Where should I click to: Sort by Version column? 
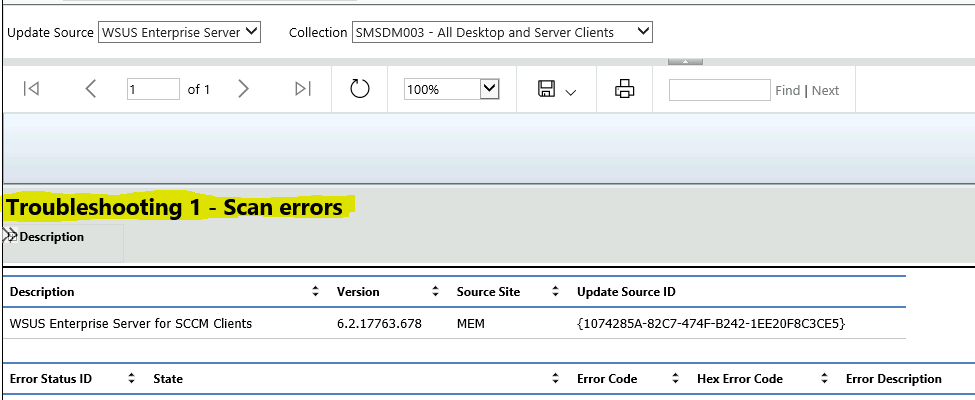tap(436, 292)
